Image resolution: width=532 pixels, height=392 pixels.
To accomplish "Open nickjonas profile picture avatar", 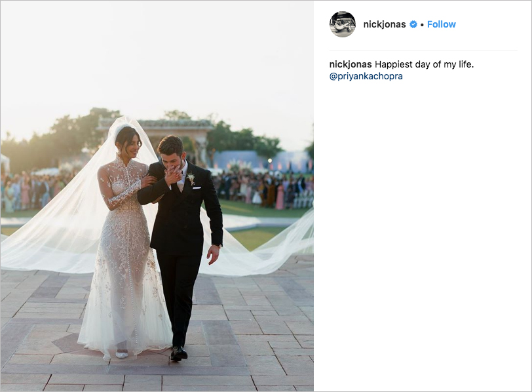I will pyautogui.click(x=343, y=24).
